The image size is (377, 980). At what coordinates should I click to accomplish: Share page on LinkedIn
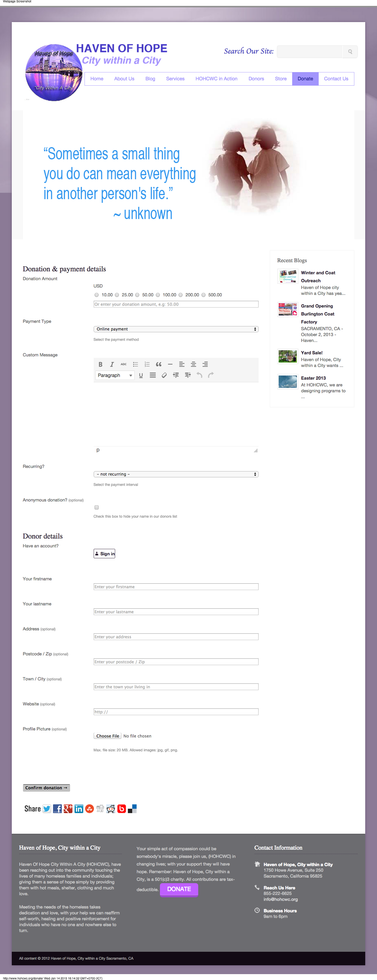click(79, 808)
